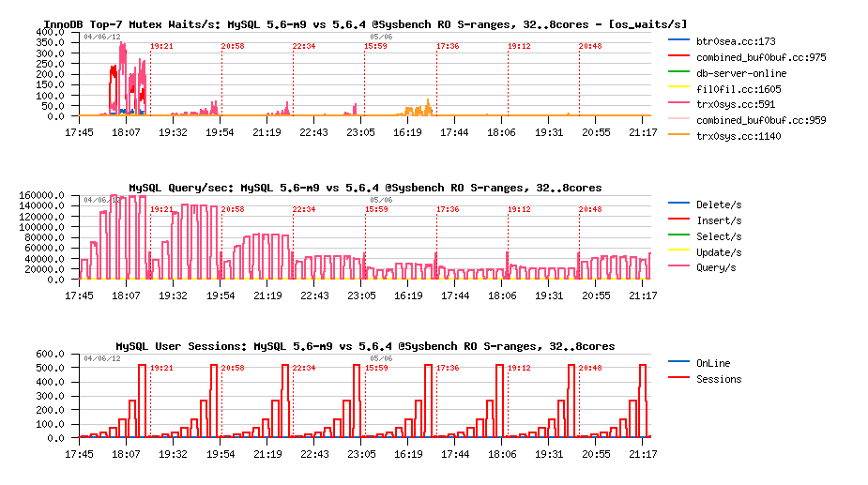Click the 15:59 marker in the User Sessions chart
The image size is (868, 485).
(375, 368)
